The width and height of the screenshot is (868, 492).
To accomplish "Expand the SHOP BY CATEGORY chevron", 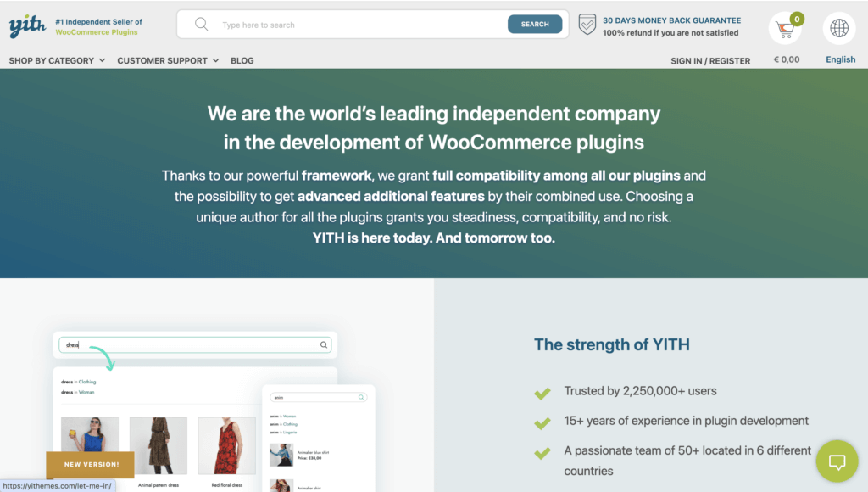I will [102, 60].
